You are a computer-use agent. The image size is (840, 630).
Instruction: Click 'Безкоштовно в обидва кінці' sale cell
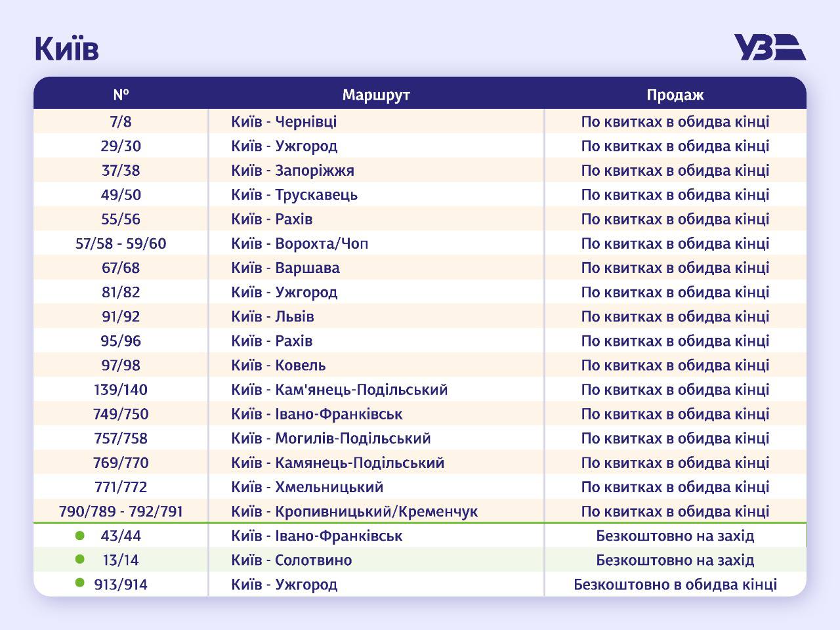coord(675,584)
